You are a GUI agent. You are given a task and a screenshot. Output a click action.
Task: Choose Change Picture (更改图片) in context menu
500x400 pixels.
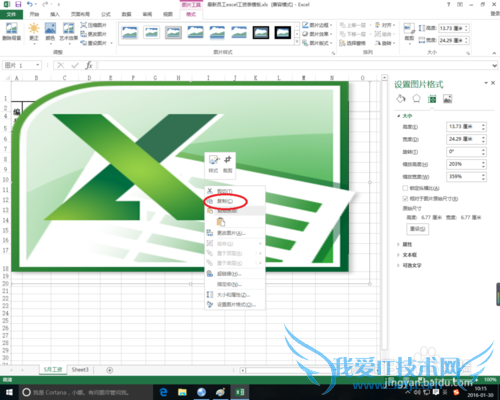[x=234, y=233]
